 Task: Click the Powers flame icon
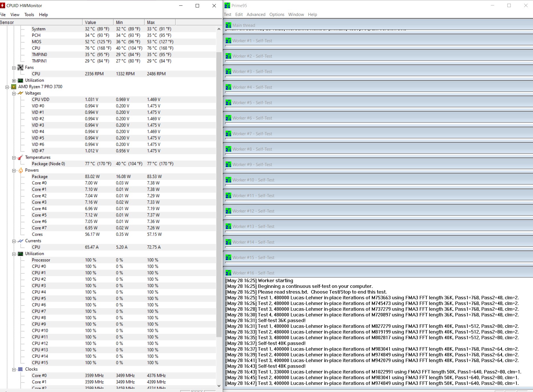coord(20,170)
